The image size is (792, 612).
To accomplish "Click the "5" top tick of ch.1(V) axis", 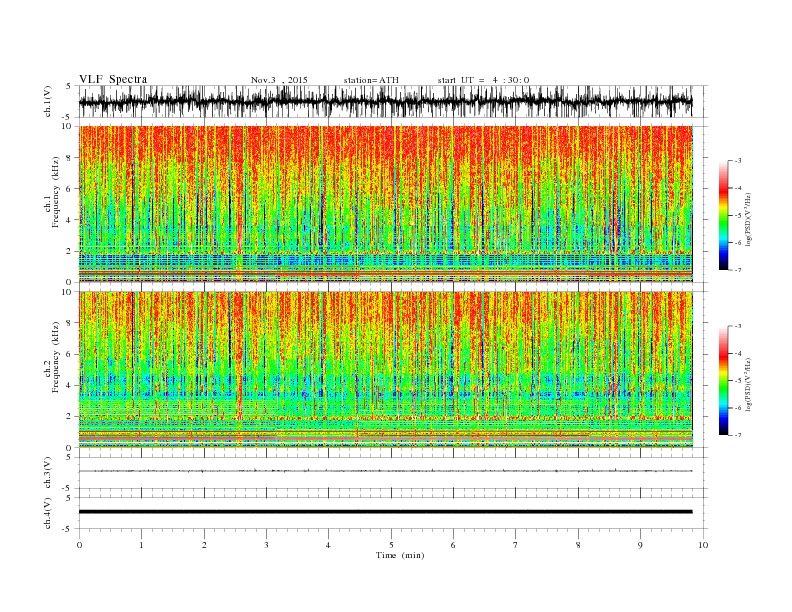I will (69, 86).
